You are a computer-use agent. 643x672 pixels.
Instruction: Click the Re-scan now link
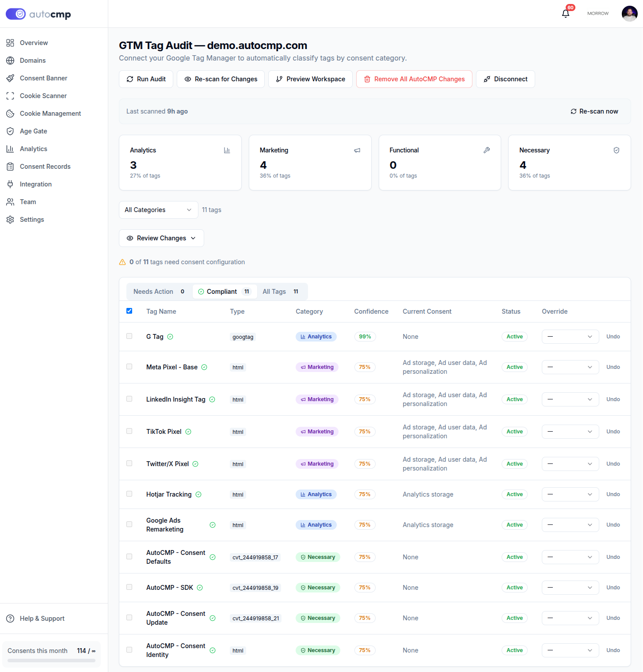[594, 111]
